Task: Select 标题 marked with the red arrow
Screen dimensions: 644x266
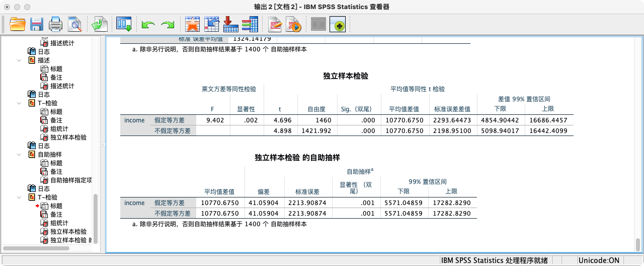Action: pyautogui.click(x=56, y=206)
